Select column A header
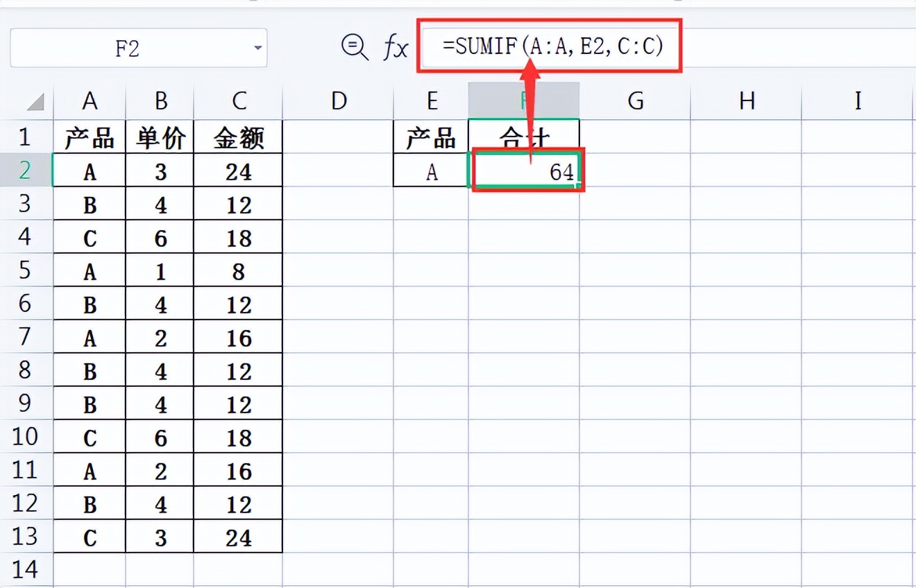This screenshot has width=916, height=588. pos(90,101)
